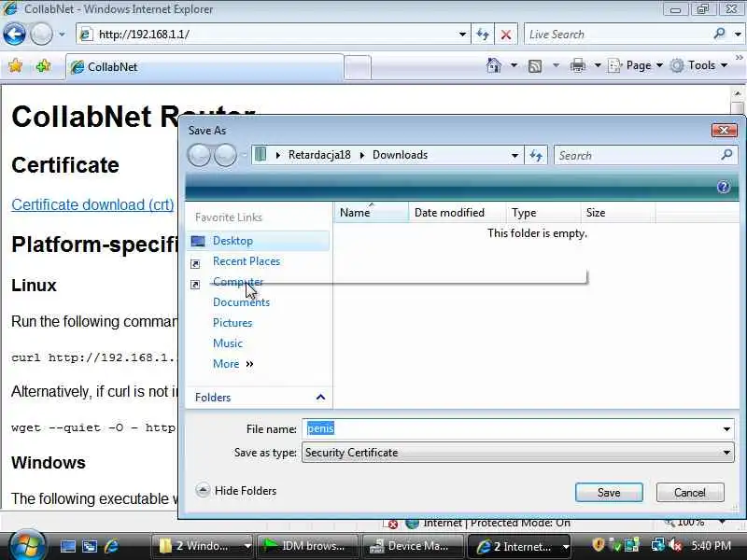Image resolution: width=747 pixels, height=560 pixels.
Task: Sort by the Size column header
Action: [618, 213]
